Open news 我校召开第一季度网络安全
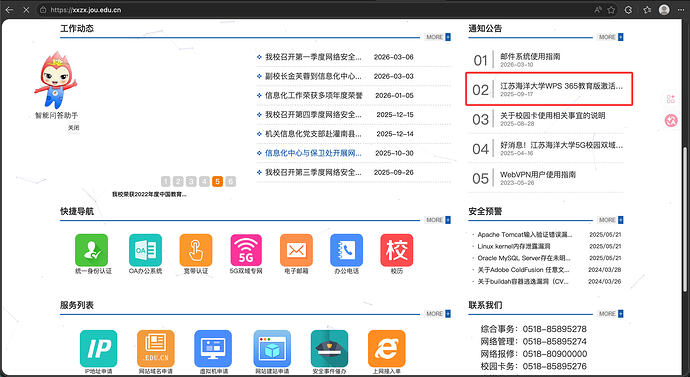690x377 pixels. coord(313,57)
